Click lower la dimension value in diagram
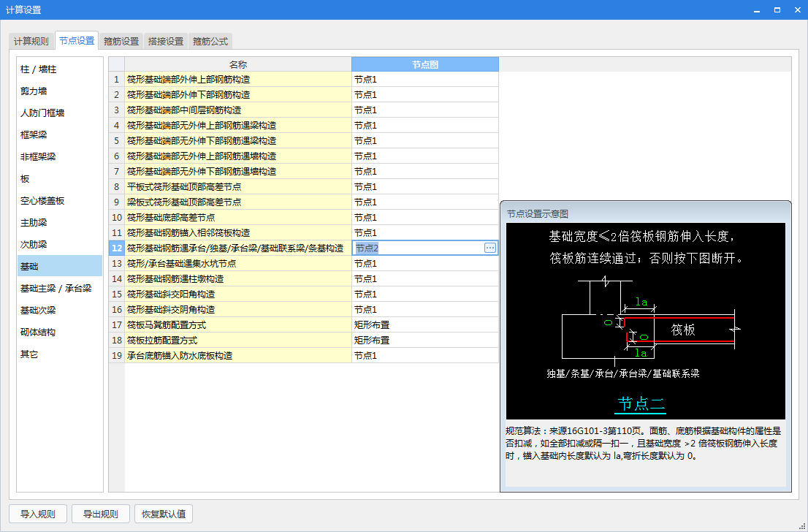Viewport: 808px width, 532px height. tap(641, 353)
